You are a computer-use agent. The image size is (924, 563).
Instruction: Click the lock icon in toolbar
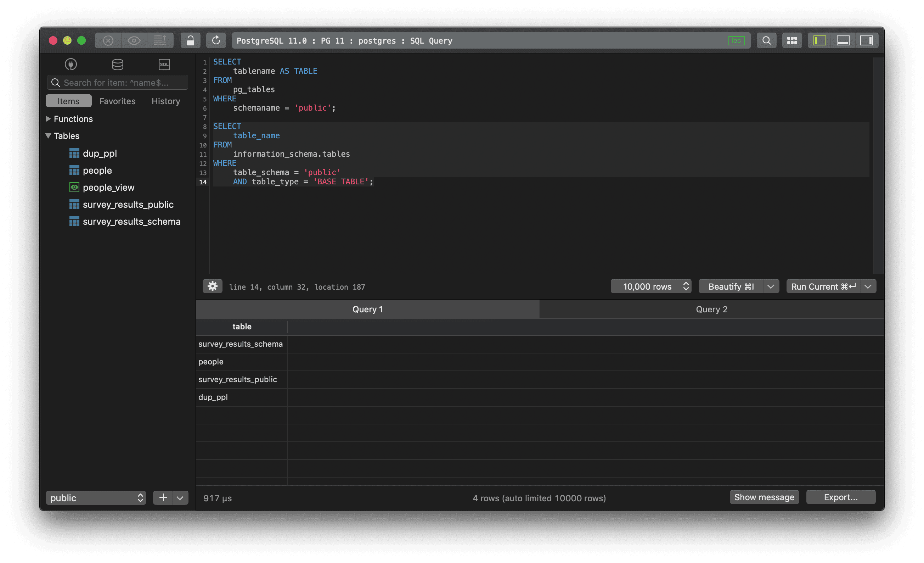click(x=191, y=40)
